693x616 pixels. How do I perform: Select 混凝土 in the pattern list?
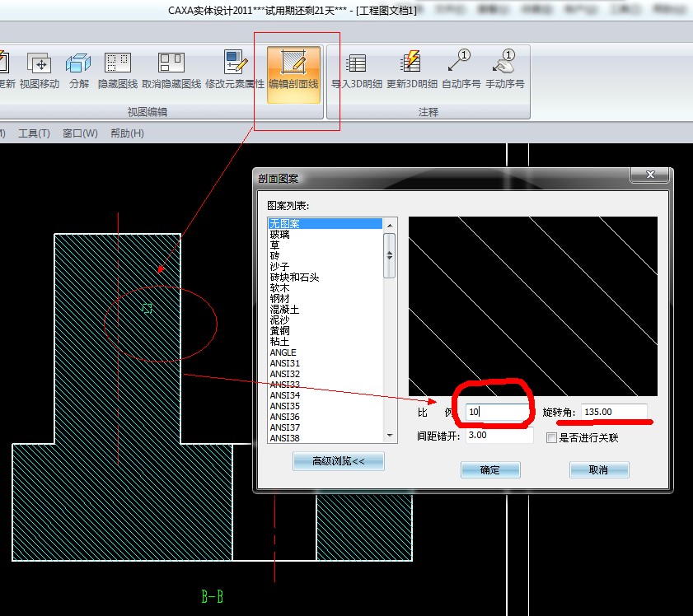(x=285, y=310)
